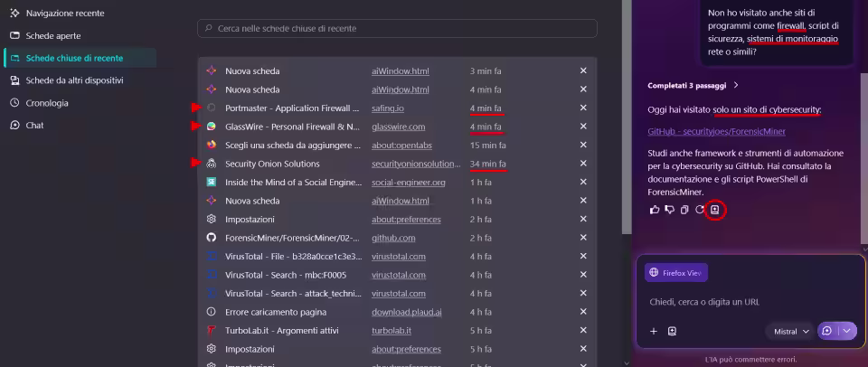
Task: Click info icon of Errore caricamento pagina
Action: tap(211, 312)
